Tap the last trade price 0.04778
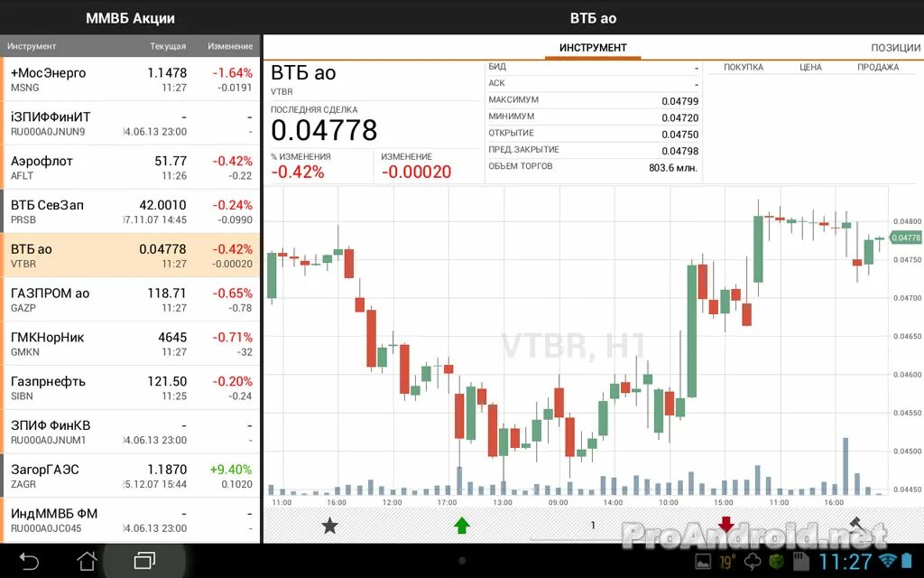 coord(324,130)
